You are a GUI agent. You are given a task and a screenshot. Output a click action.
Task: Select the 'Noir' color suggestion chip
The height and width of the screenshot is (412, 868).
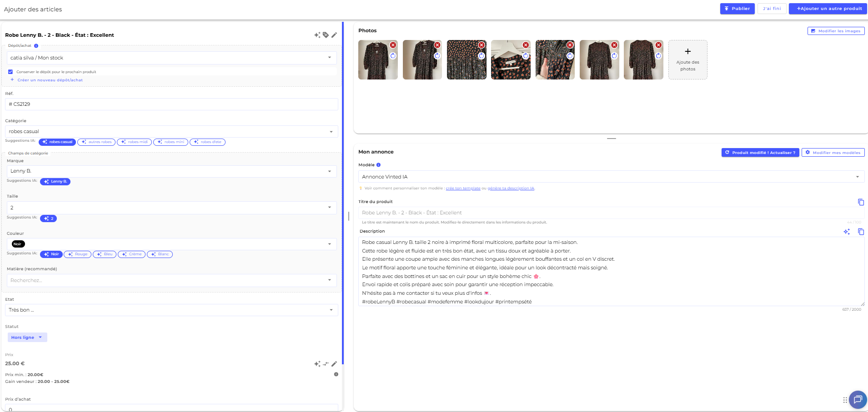pos(51,254)
